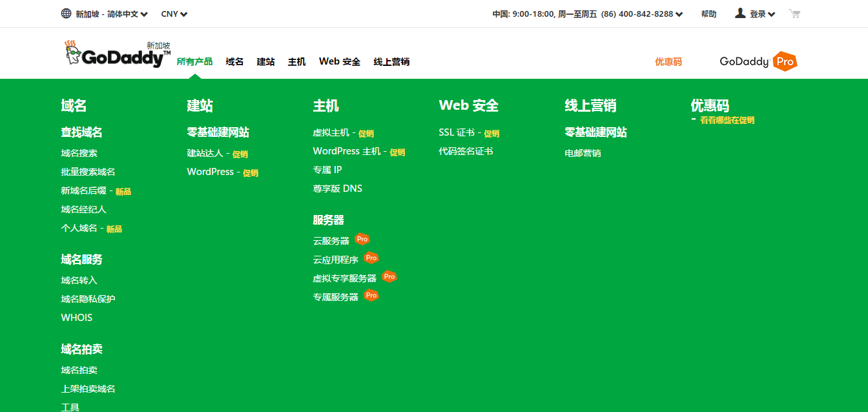This screenshot has height=412, width=868.
Task: Open 代码签名证书 link
Action: (x=466, y=151)
